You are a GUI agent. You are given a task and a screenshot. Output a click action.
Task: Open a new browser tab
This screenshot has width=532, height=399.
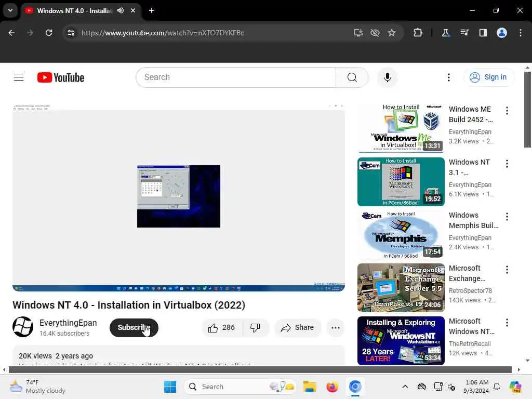pos(152,10)
